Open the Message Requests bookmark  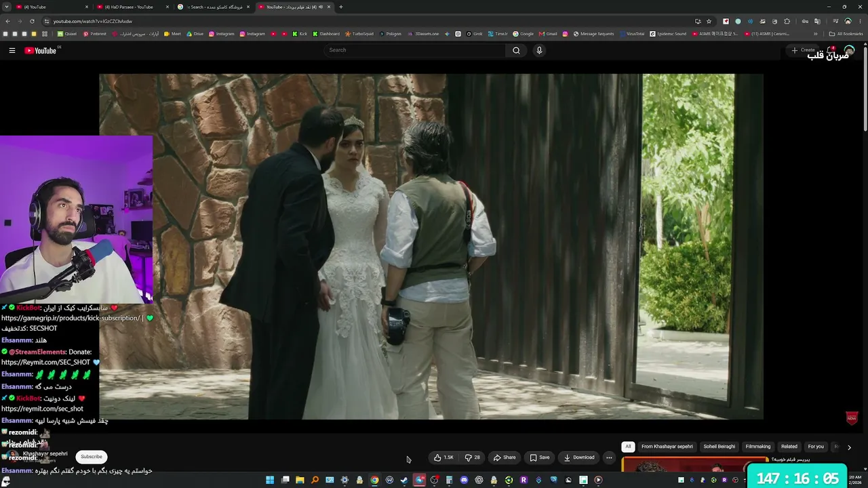click(593, 34)
